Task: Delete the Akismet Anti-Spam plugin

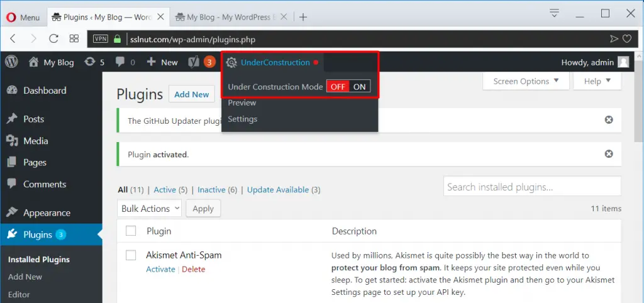Action: pos(194,269)
